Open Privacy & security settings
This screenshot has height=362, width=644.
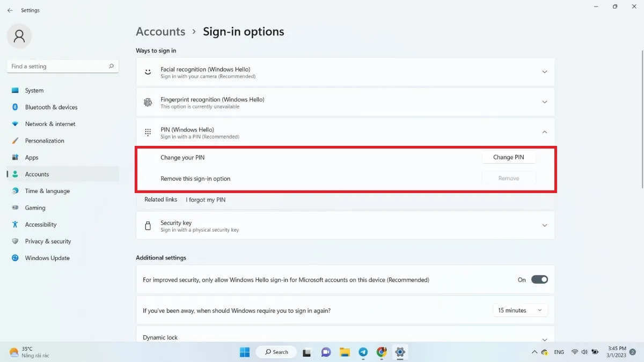click(48, 241)
